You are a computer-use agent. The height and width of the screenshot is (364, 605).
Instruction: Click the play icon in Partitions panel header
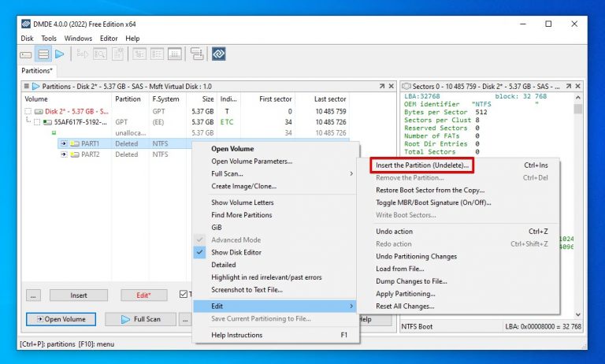point(36,86)
